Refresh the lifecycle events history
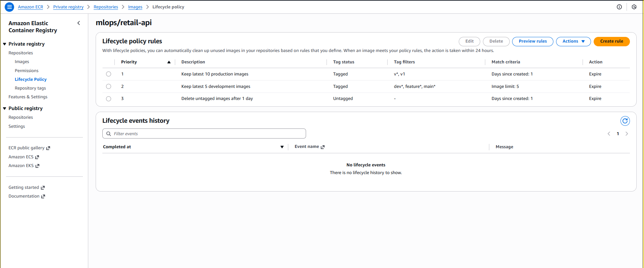The height and width of the screenshot is (268, 644). 625,121
